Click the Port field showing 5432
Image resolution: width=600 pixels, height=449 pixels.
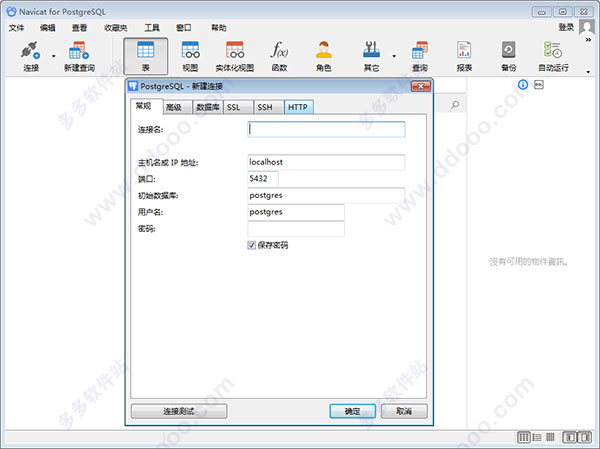(263, 178)
